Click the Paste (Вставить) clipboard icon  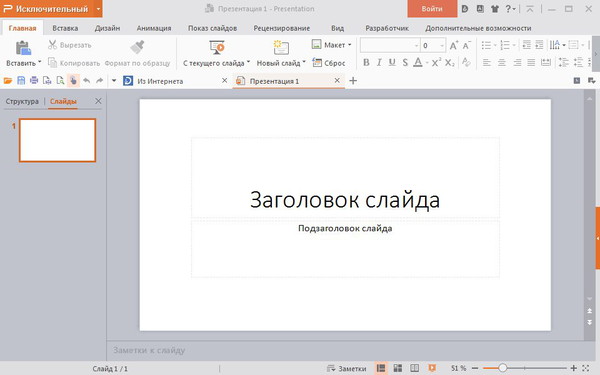coord(23,48)
